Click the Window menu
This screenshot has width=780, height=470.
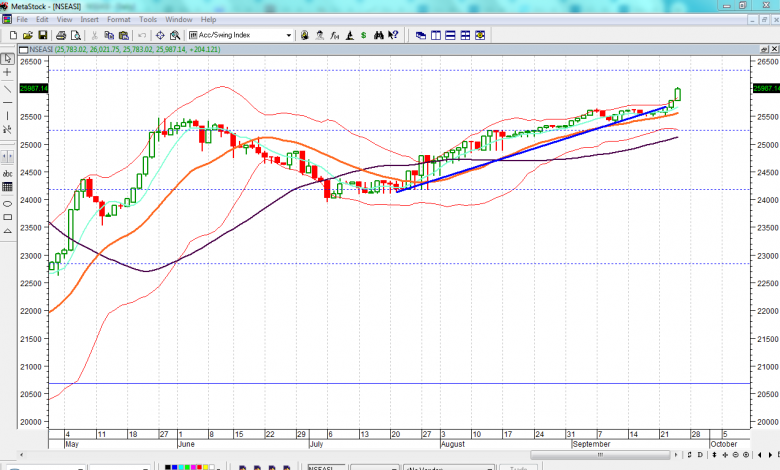(179, 19)
